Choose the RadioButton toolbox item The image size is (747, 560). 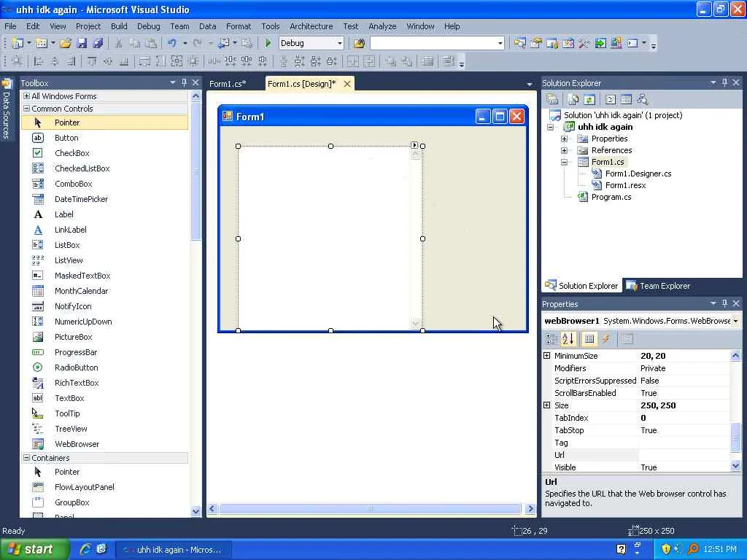point(76,367)
